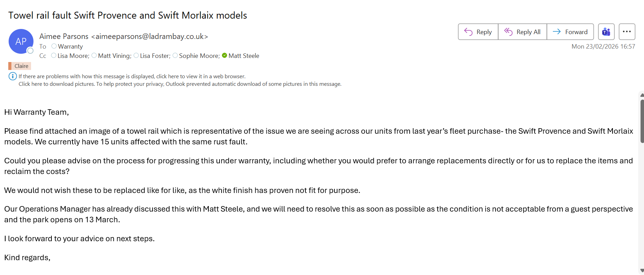This screenshot has height=275, width=644.
Task: Click here to download pictures link
Action: [56, 84]
